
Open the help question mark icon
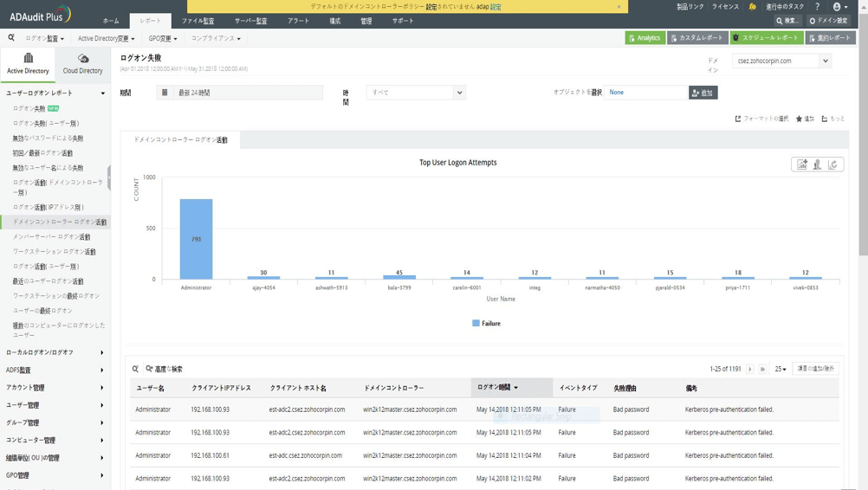[x=817, y=7]
